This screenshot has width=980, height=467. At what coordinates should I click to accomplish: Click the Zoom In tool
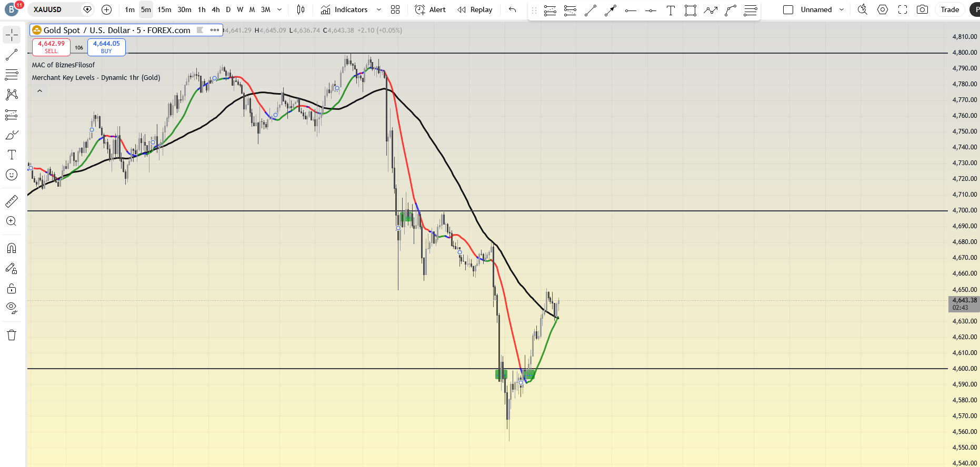click(x=12, y=221)
